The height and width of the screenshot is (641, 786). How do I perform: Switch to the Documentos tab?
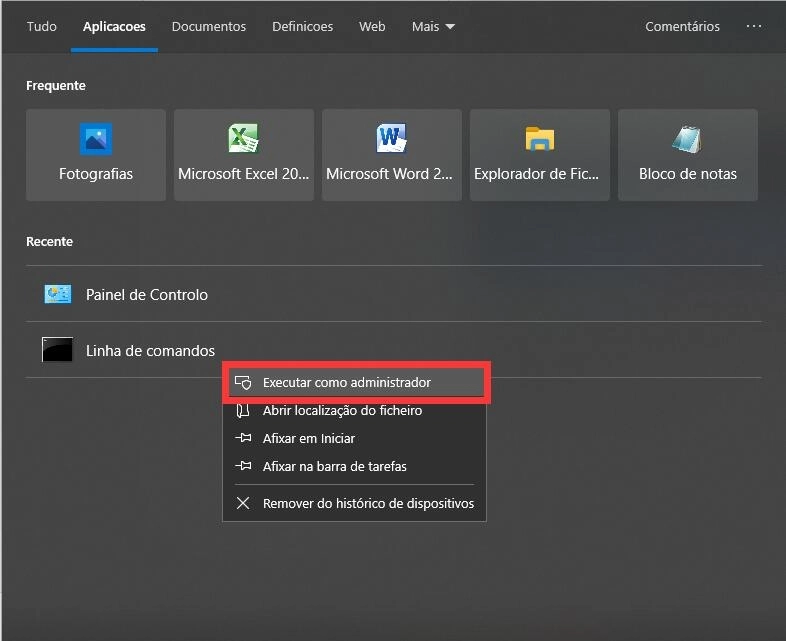point(209,27)
